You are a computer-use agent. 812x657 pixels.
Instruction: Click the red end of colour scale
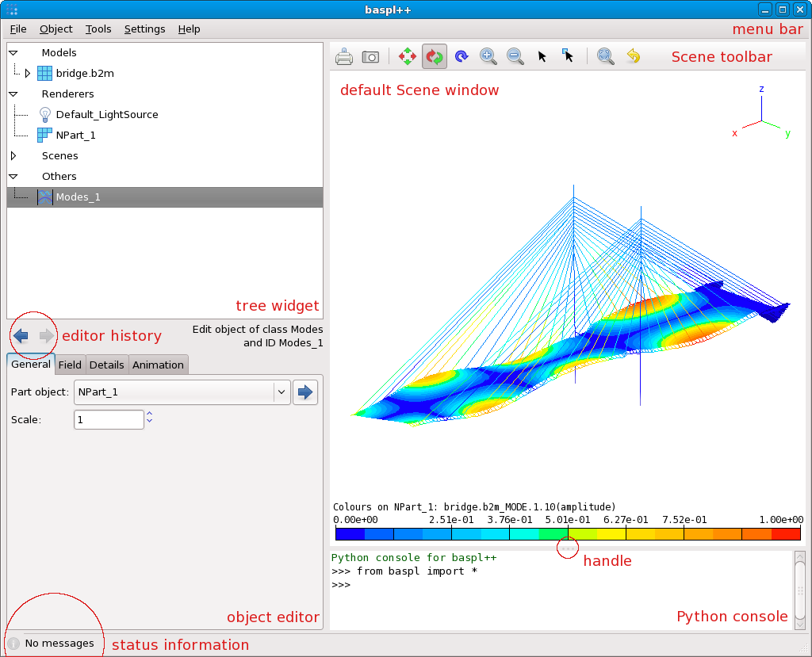click(786, 534)
